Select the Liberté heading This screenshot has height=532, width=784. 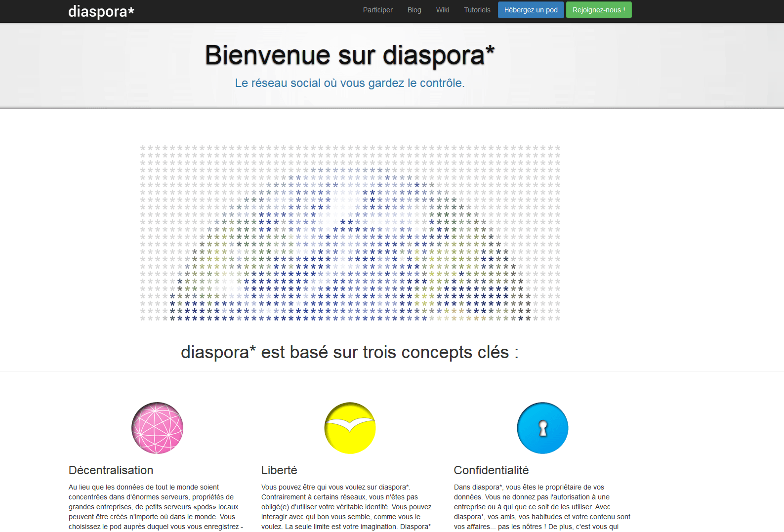click(x=279, y=470)
